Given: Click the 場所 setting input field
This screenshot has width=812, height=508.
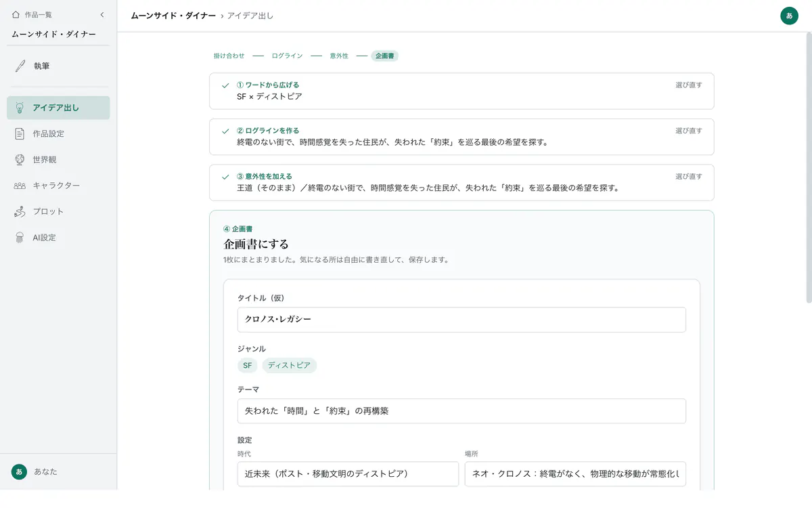Looking at the screenshot, I should click(x=575, y=474).
